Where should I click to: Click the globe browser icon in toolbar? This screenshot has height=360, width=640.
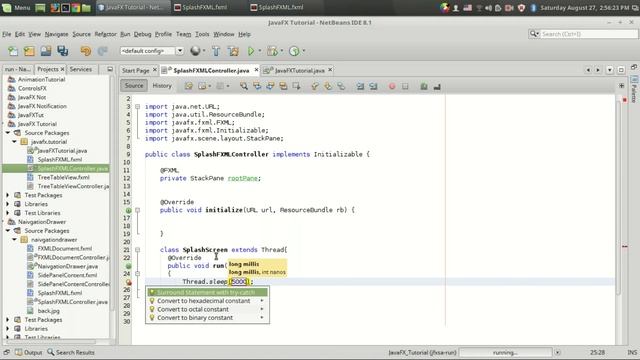click(195, 51)
